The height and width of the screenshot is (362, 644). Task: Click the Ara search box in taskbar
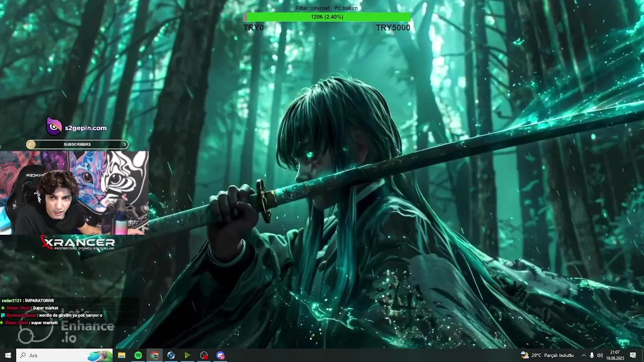[x=64, y=355]
